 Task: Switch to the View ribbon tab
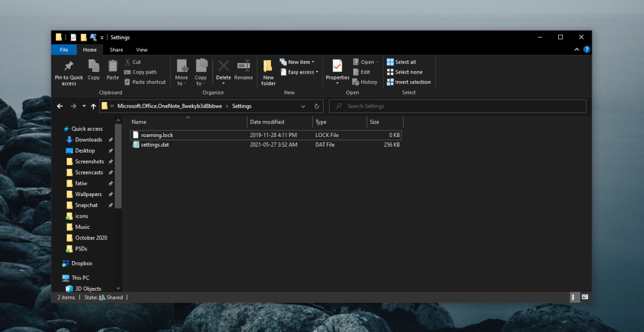[x=142, y=49]
